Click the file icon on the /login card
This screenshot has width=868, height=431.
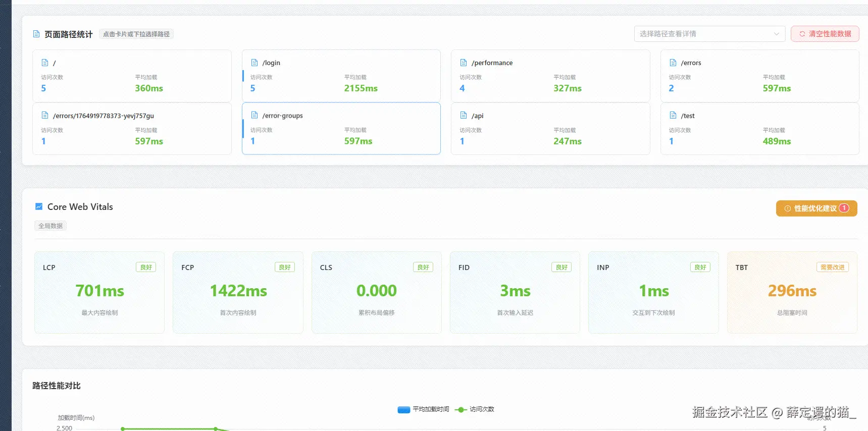254,63
